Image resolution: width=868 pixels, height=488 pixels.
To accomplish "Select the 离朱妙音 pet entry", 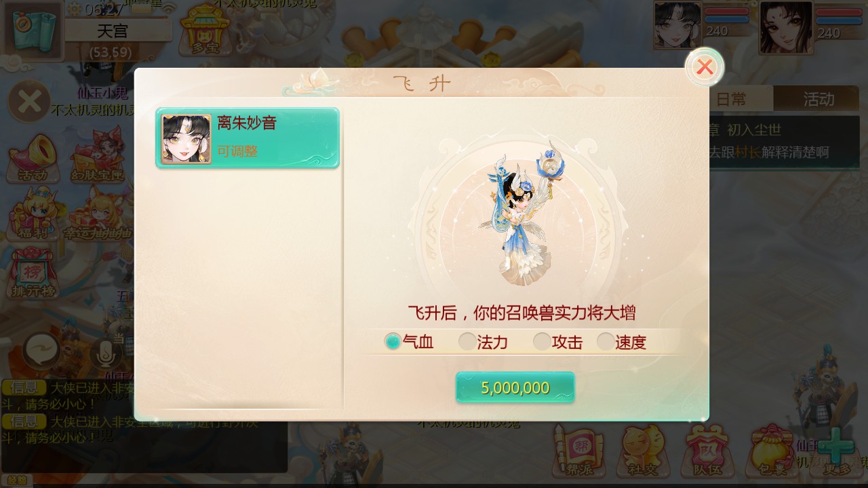I will pos(248,138).
